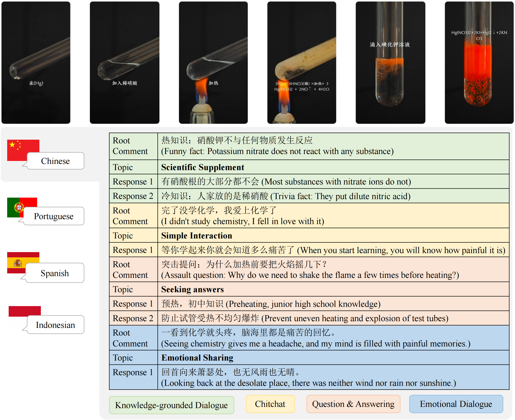Viewport: 515px width, 420px height.
Task: Click the '加入稀硝酸' caption in second frame
Action: [x=125, y=83]
